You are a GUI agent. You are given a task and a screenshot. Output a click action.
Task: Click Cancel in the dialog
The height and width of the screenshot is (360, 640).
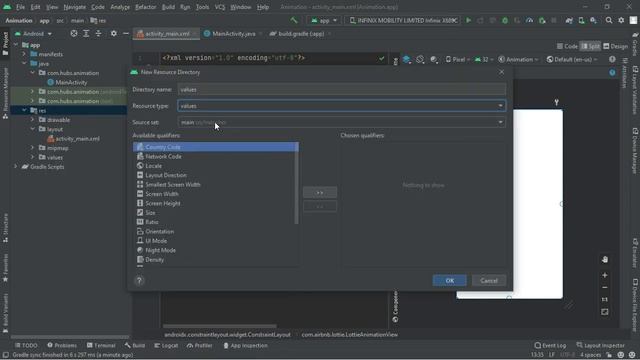pos(489,280)
